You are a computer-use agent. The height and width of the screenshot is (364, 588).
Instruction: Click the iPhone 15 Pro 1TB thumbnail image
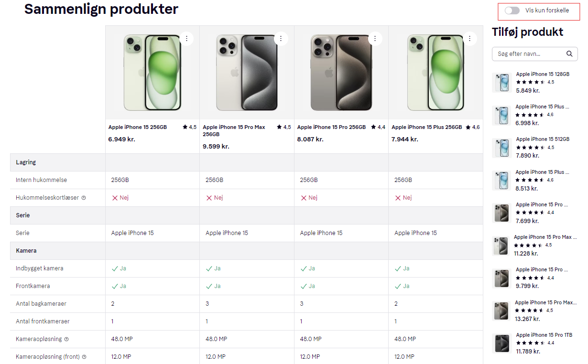tap(501, 343)
